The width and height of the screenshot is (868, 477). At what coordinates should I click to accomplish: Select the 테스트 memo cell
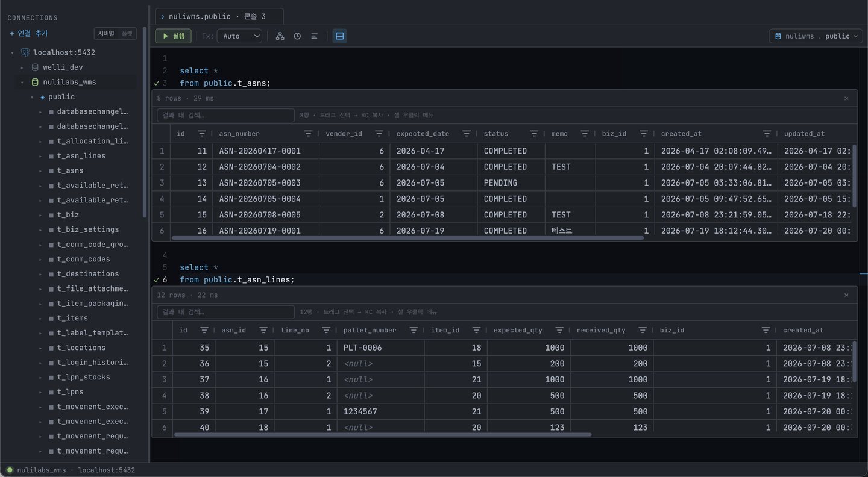click(x=570, y=231)
